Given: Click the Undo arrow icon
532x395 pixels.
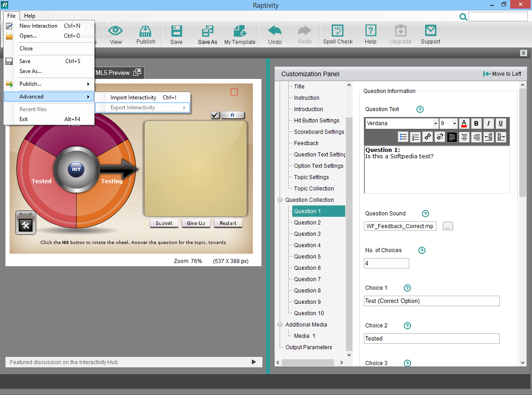Looking at the screenshot, I should [x=275, y=30].
